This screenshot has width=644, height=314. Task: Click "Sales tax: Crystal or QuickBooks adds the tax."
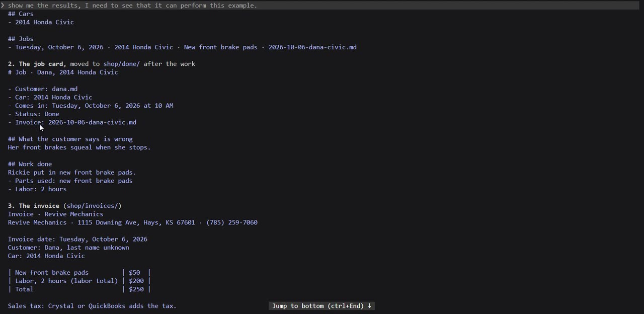[92, 306]
